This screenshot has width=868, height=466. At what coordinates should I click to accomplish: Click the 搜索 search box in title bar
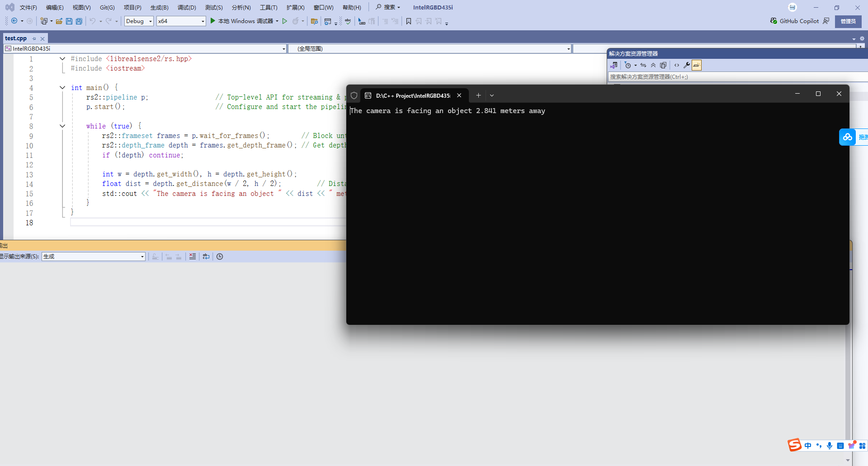[x=388, y=7]
